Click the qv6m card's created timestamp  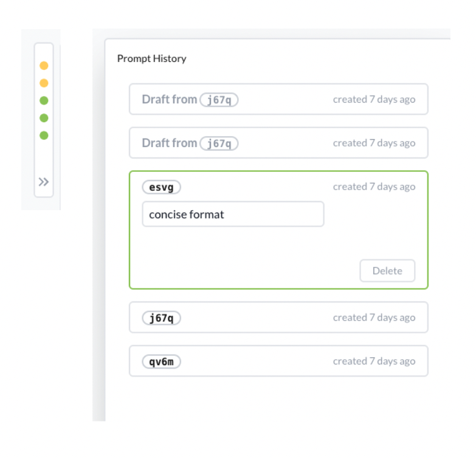pyautogui.click(x=374, y=361)
